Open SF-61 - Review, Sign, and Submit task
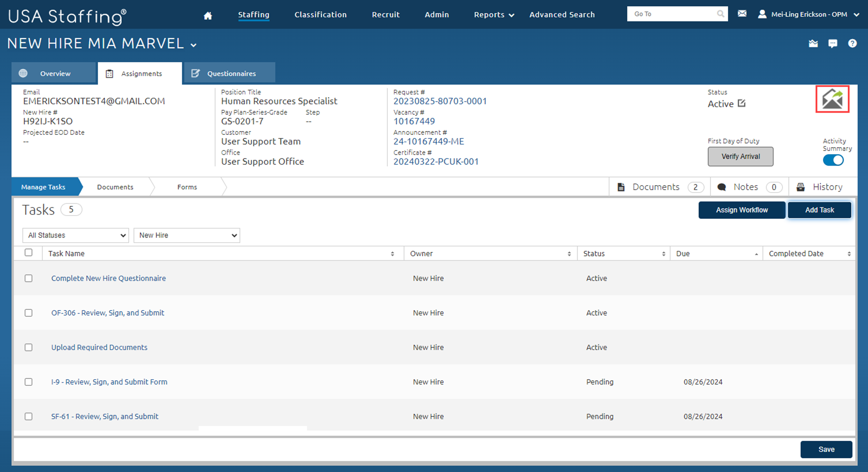 (x=105, y=416)
